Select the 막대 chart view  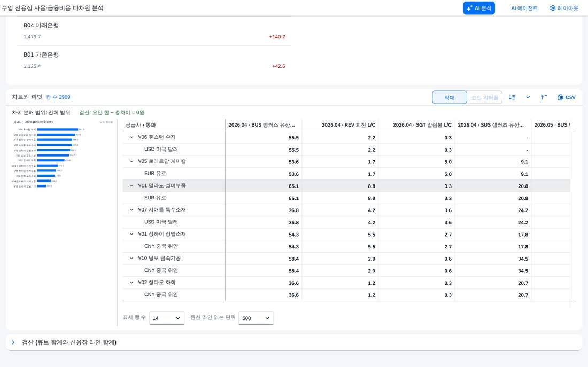coord(449,97)
